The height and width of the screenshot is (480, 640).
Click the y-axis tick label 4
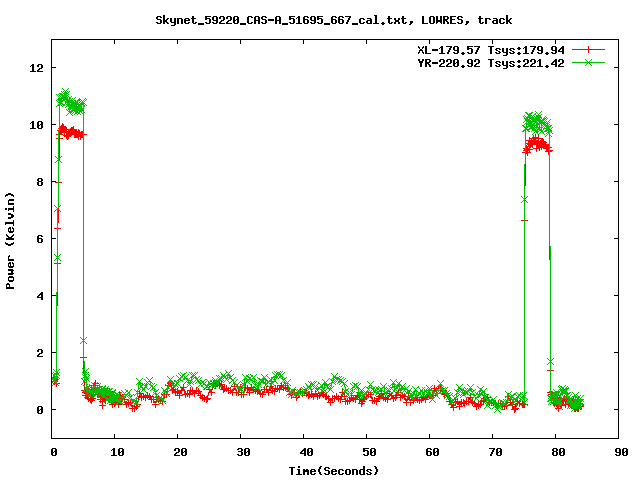pos(40,296)
